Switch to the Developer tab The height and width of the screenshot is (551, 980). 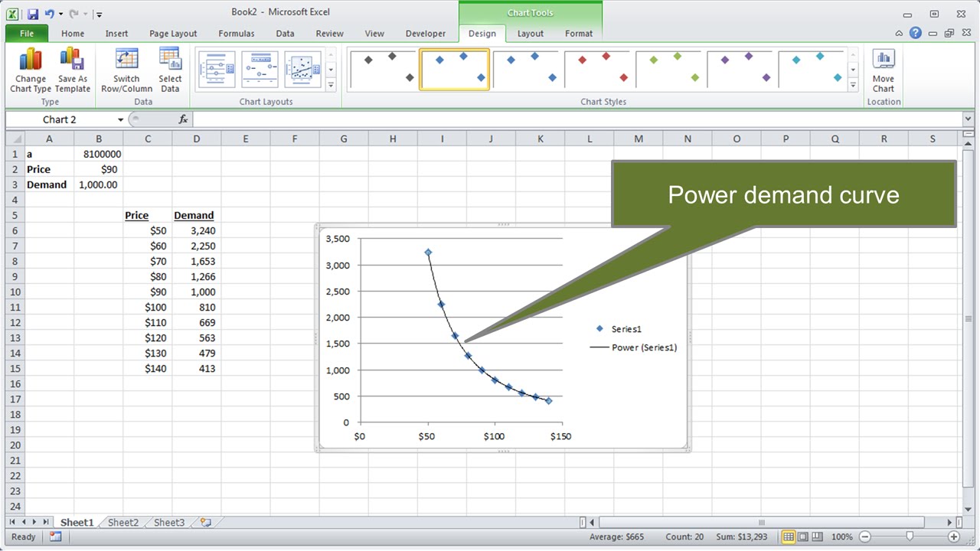tap(426, 34)
